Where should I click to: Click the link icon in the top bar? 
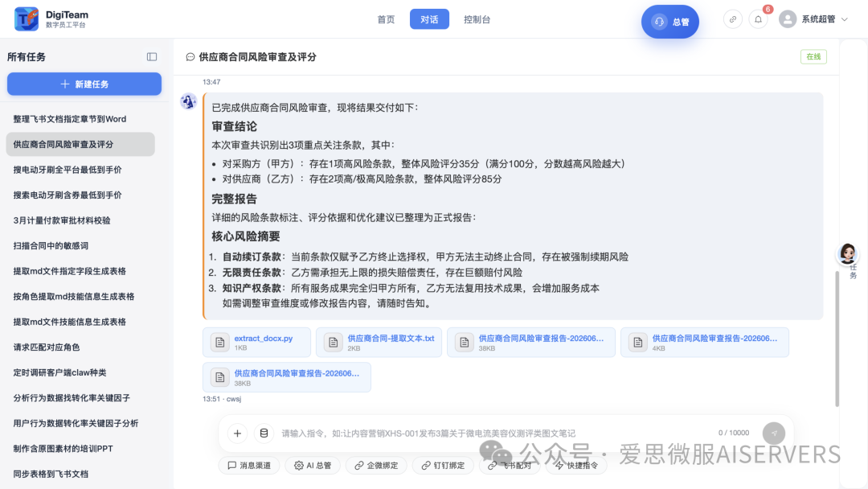(732, 19)
